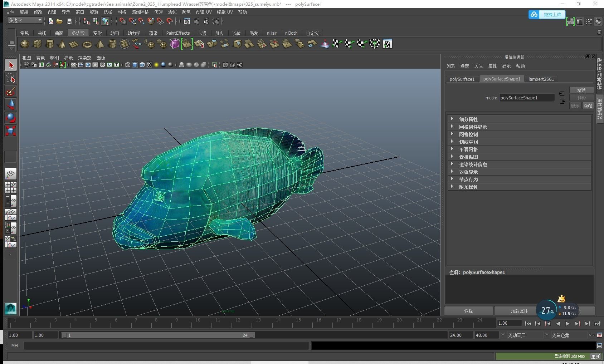Click the MEL command input field
This screenshot has height=364, width=604.
(x=166, y=345)
